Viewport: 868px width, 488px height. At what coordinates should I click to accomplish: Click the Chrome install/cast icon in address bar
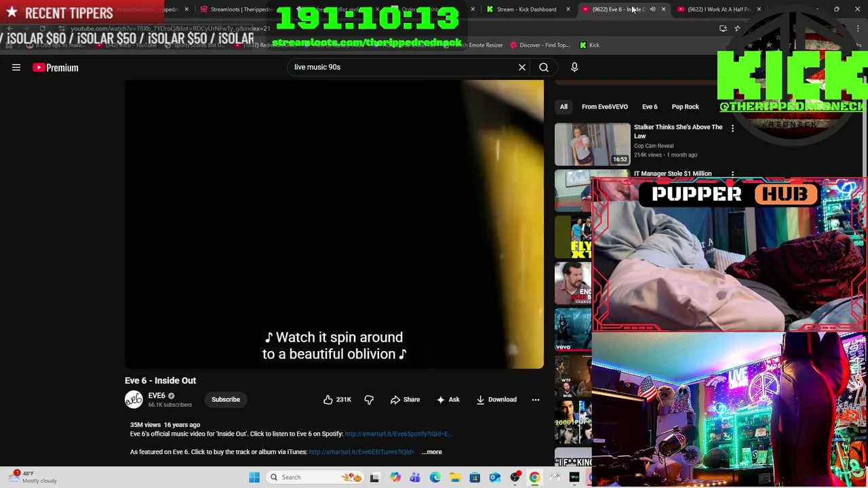[x=723, y=28]
